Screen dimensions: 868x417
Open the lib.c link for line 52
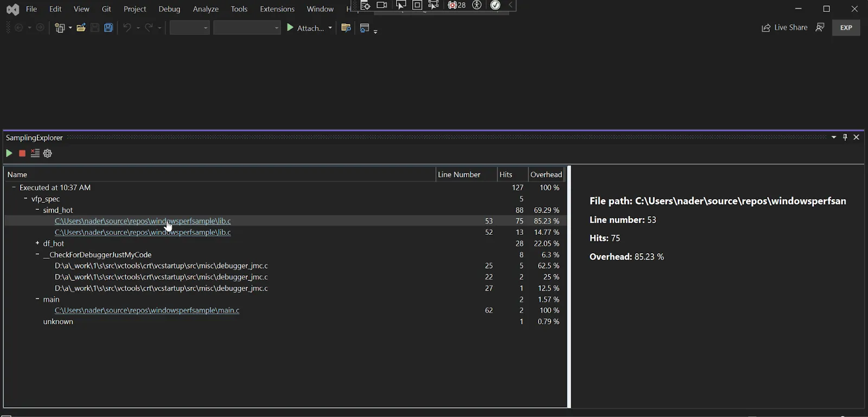click(x=143, y=232)
